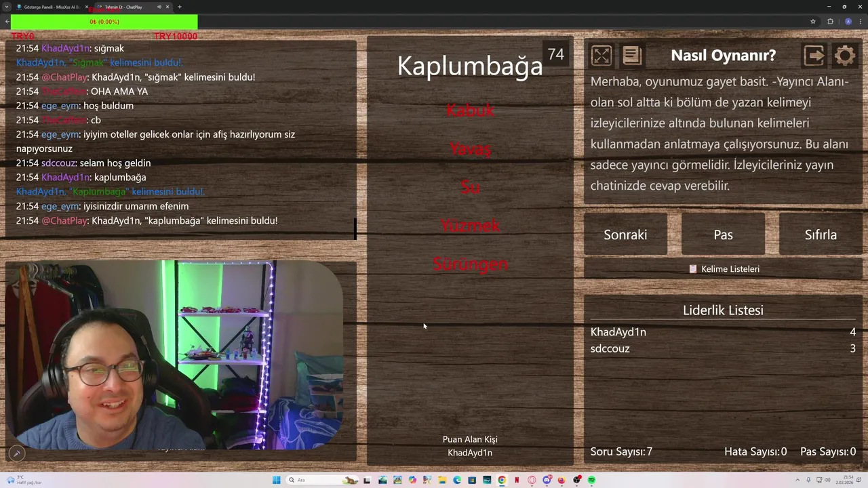Click chat message "selam hoş geldin"
Viewport: 868px width, 488px height.
tap(115, 163)
